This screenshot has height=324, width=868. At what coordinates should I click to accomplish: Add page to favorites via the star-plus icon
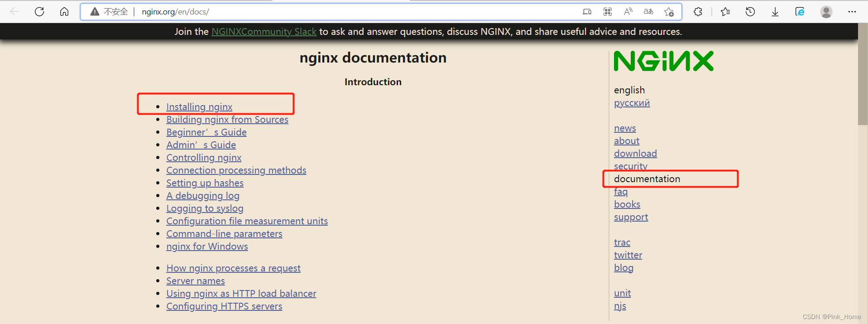669,12
